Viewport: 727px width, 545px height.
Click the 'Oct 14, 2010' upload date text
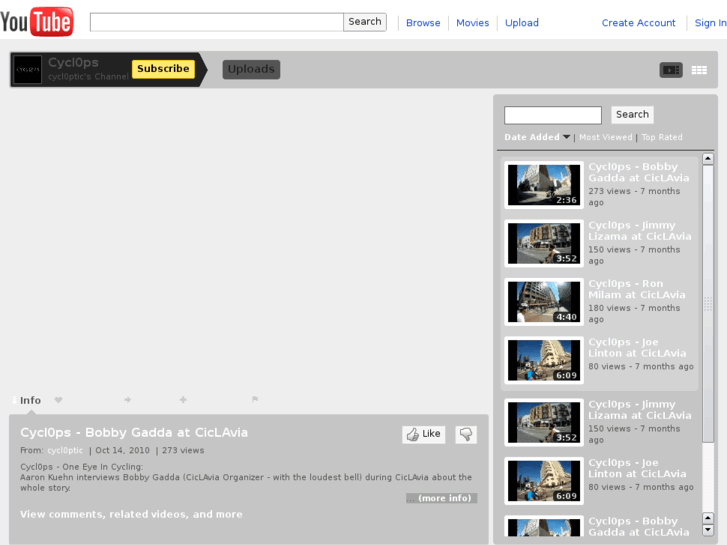coord(122,450)
